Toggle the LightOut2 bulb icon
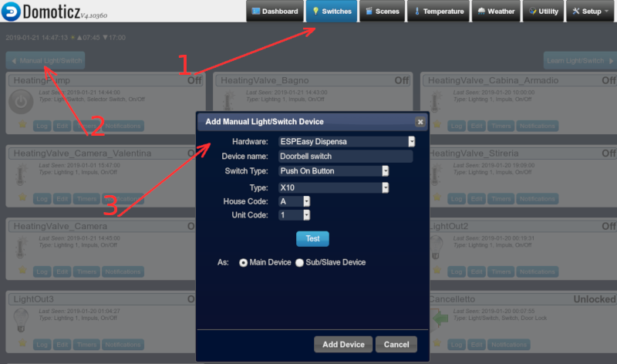The width and height of the screenshot is (617, 364). click(436, 248)
